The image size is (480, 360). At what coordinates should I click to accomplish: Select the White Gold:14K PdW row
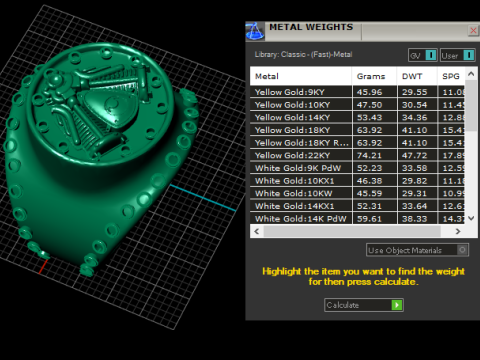point(358,219)
